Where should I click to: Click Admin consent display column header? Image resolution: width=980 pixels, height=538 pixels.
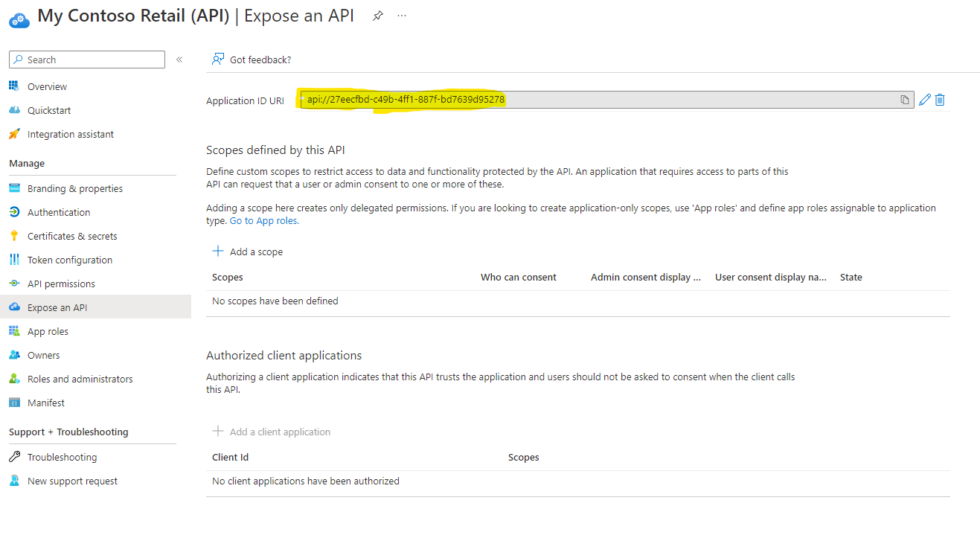tap(646, 277)
